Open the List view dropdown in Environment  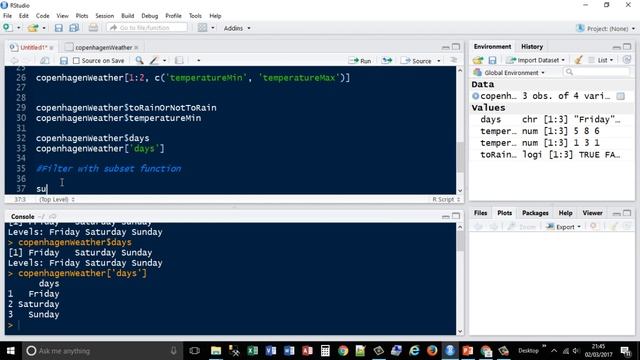pyautogui.click(x=601, y=60)
